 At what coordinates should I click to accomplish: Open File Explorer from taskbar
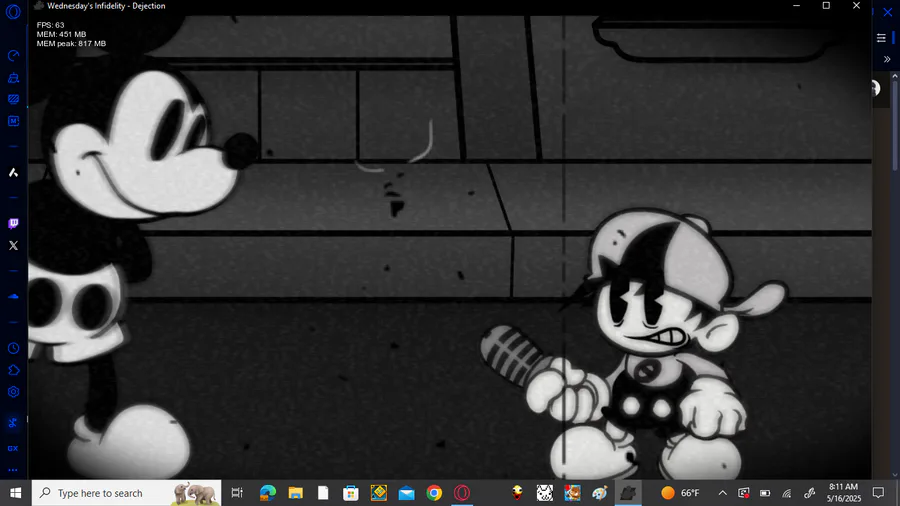[x=296, y=493]
